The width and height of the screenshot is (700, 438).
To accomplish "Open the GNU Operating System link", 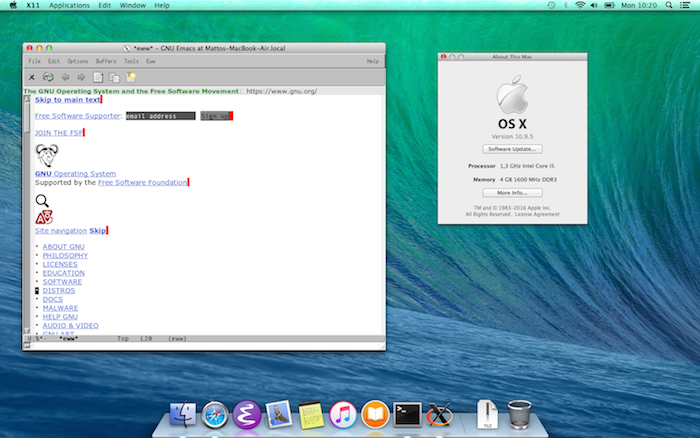I will 75,174.
